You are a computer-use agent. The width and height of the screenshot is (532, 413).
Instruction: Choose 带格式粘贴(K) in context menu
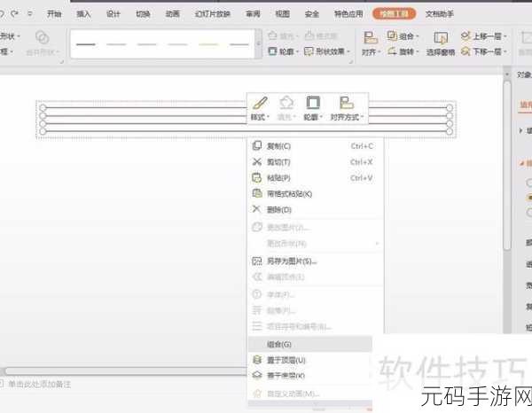coord(313,194)
